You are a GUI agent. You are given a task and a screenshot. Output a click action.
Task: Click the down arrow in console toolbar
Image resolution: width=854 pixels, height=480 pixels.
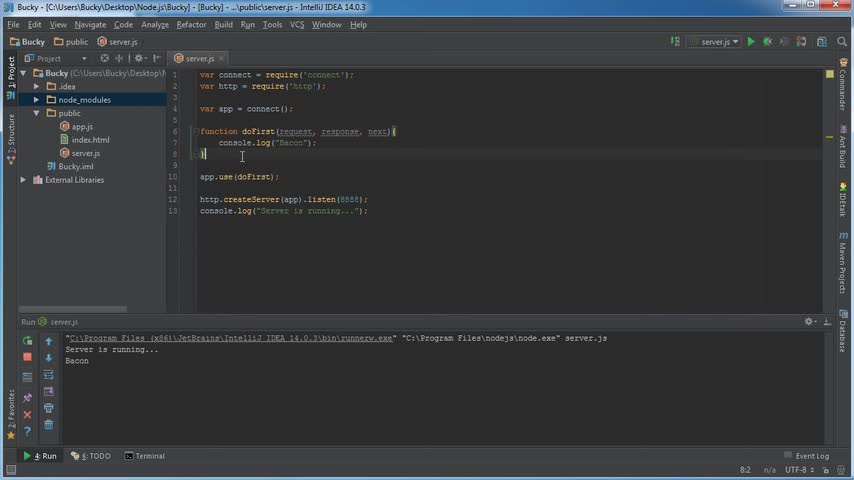pos(48,358)
